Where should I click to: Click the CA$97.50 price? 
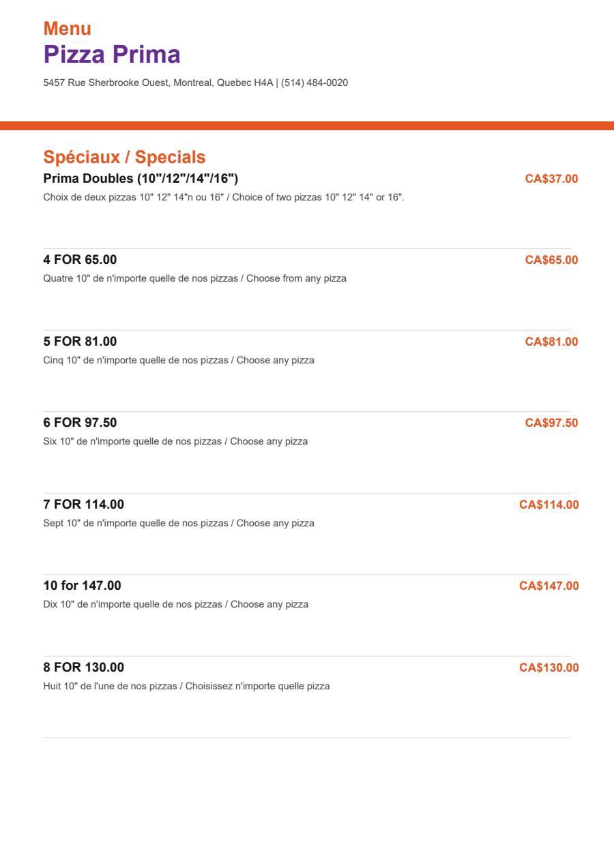(x=551, y=423)
